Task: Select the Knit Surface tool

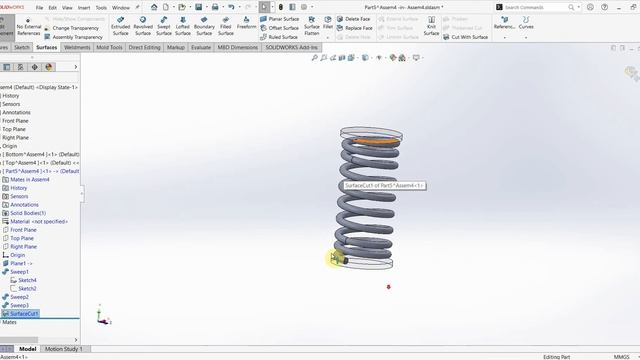Action: [x=431, y=26]
